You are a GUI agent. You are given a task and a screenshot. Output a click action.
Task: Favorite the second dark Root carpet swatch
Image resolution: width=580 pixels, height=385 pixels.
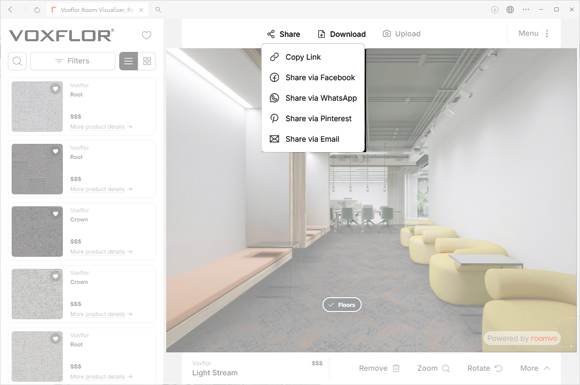(x=55, y=151)
